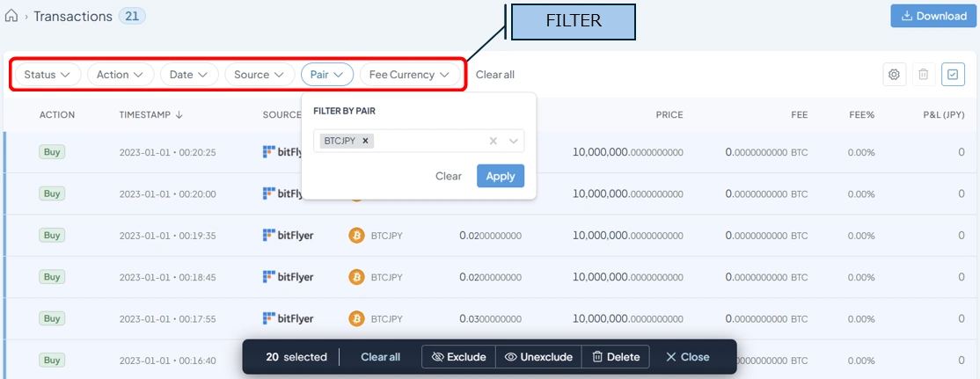Click the Bitcoin coin icon in 00:19:35 row

[356, 236]
